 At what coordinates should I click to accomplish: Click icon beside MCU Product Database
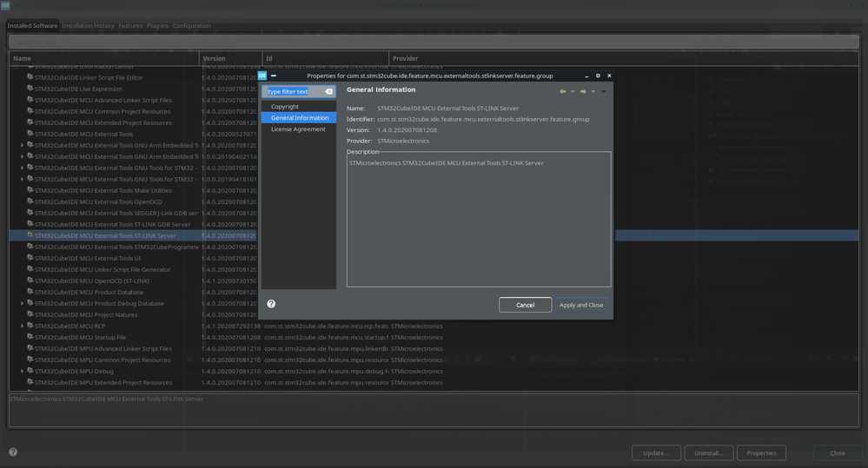click(x=30, y=292)
